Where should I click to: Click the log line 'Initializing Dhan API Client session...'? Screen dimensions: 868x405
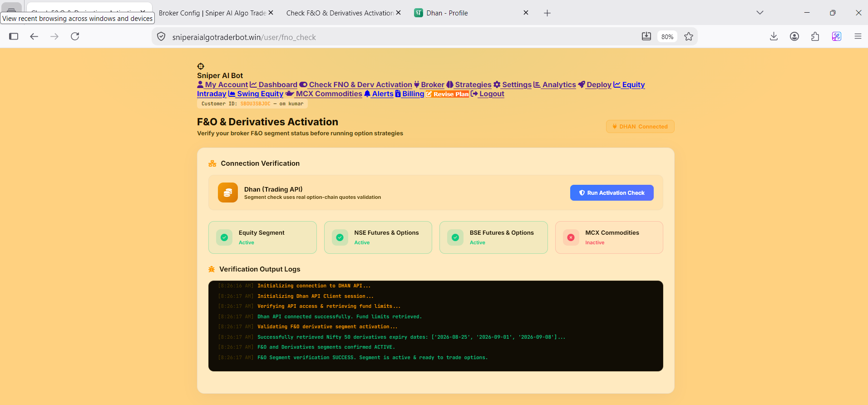(x=316, y=296)
